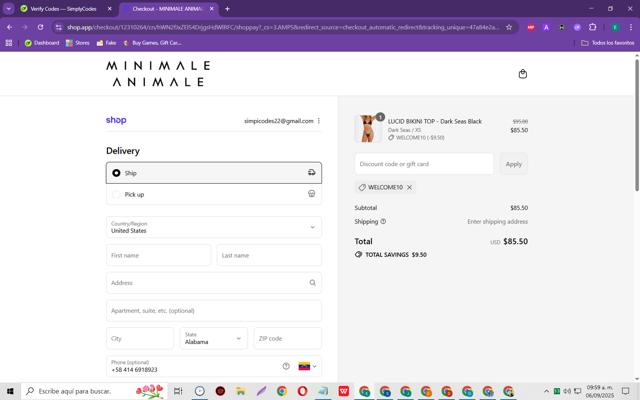Open Opera browser from the taskbar

point(302,391)
